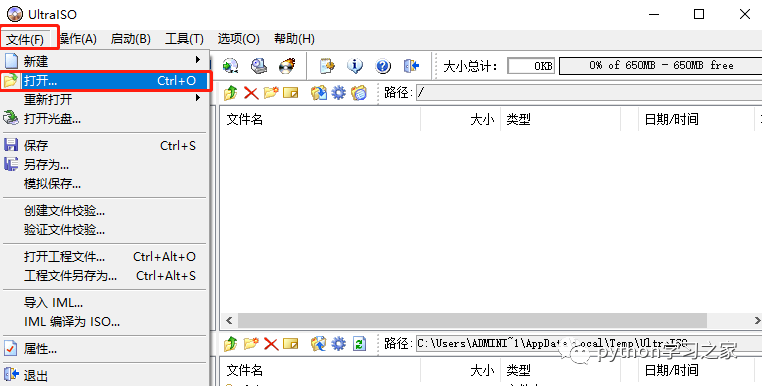Sort by 类型 column in local pane
Image resolution: width=762 pixels, height=386 pixels.
click(x=561, y=370)
